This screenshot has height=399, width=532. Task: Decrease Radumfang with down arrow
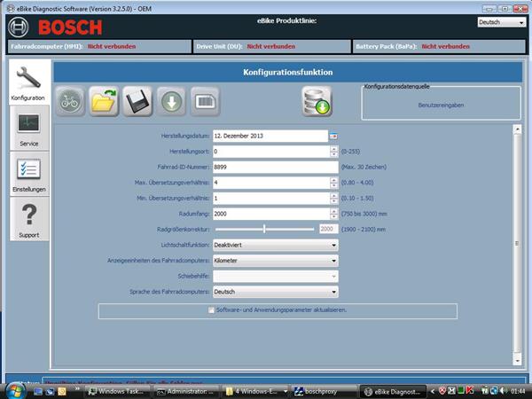334,217
